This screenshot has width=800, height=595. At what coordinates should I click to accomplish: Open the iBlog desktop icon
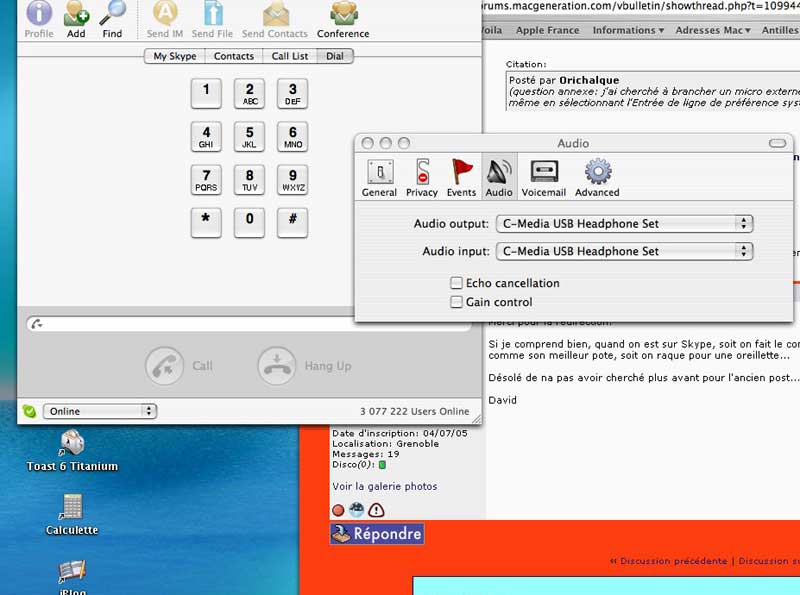point(72,573)
